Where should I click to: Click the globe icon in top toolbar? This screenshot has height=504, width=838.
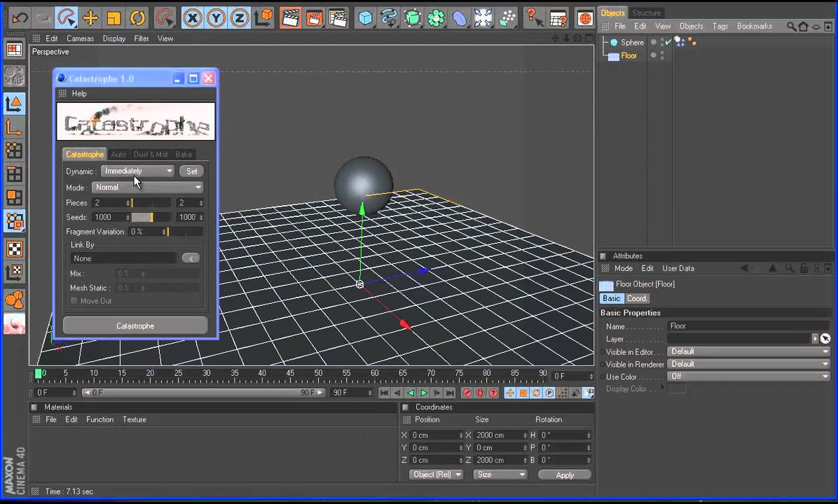pyautogui.click(x=585, y=18)
